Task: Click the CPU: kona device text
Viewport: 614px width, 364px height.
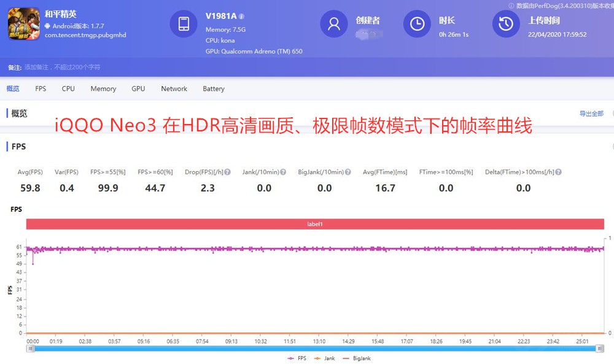Action: (220, 41)
